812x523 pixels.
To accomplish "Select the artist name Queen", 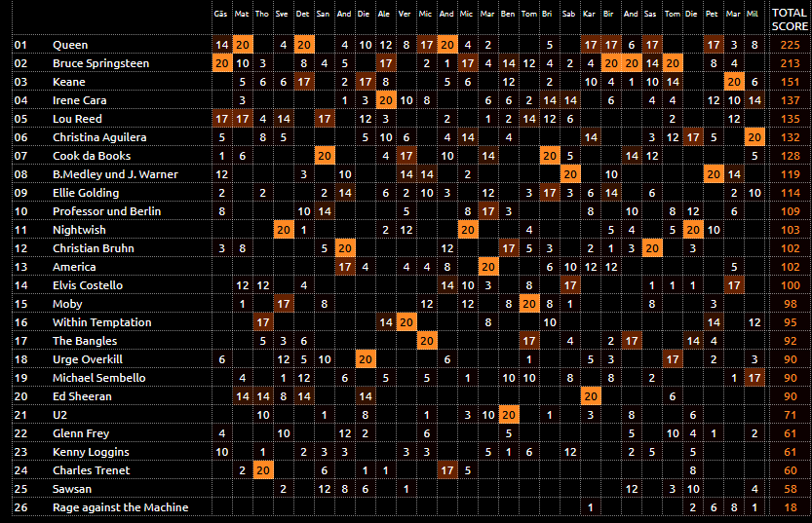I will 70,45.
